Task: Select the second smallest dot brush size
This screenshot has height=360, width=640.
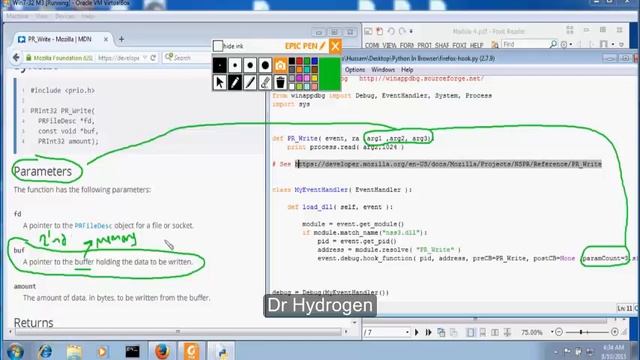Action: [x=235, y=65]
